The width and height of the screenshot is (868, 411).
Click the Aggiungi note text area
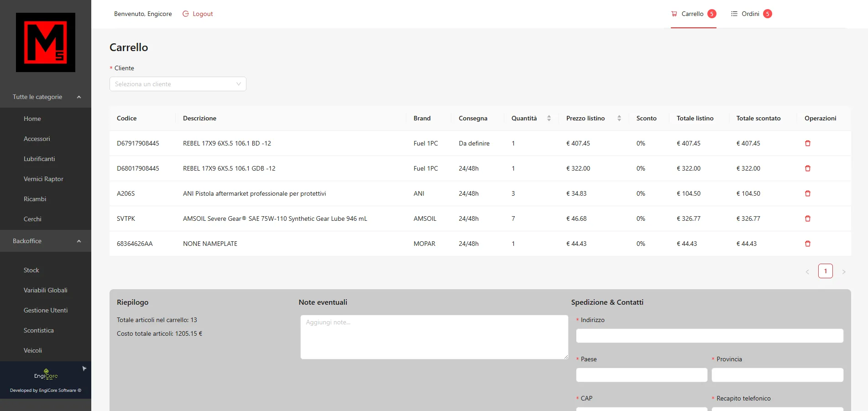point(434,337)
